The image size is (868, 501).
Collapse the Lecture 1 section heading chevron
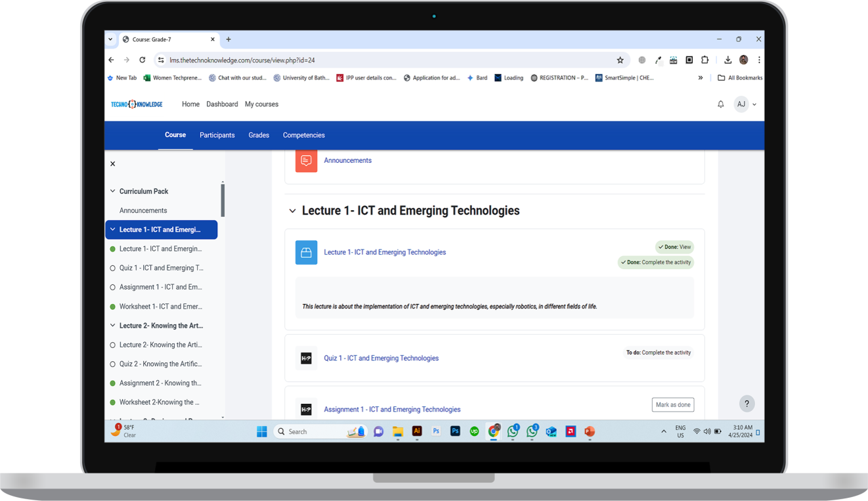(x=292, y=211)
